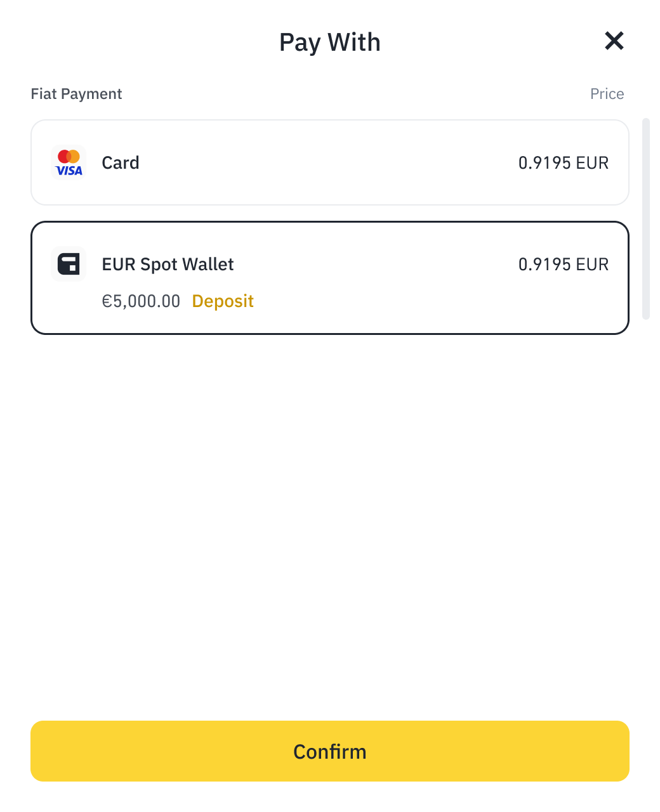Click the €5,000.00 wallet balance
This screenshot has width=660, height=812.
point(141,301)
